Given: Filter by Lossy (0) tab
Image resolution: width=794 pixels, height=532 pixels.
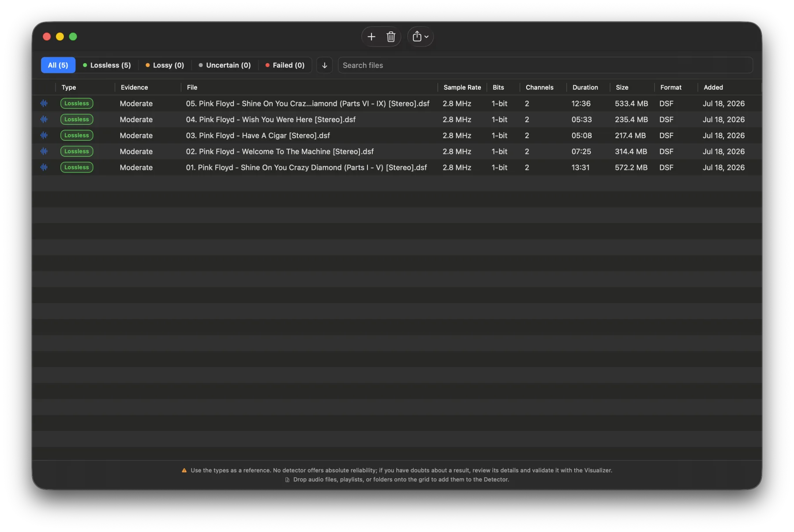Looking at the screenshot, I should click(165, 65).
